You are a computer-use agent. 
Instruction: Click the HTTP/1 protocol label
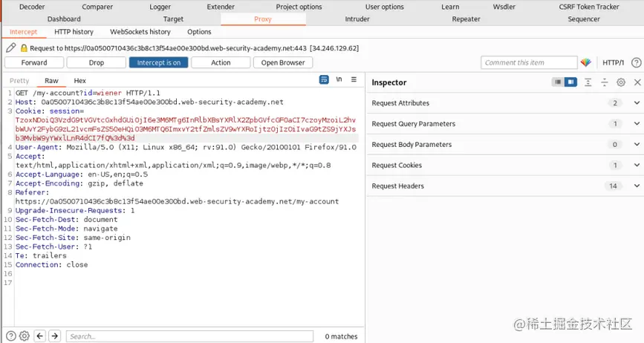point(613,62)
